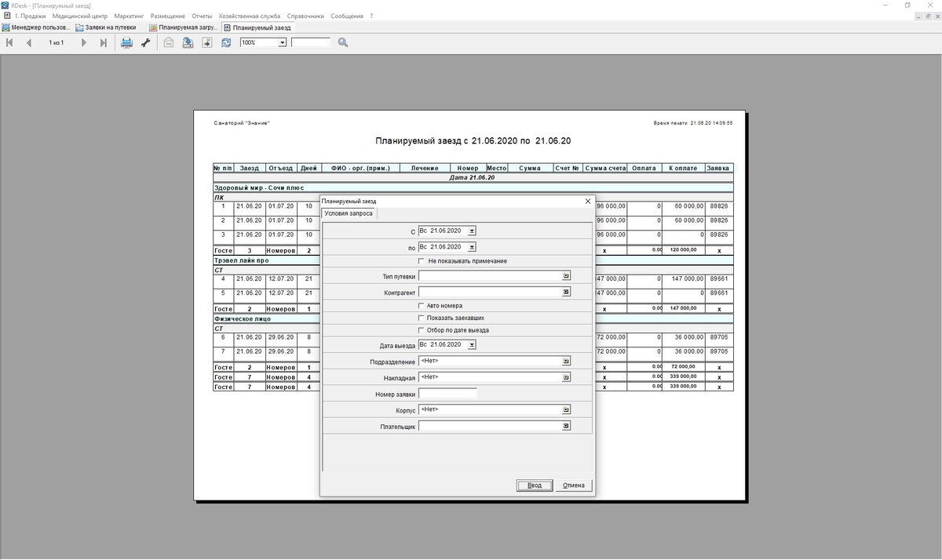Screen dimensions: 942x560
Task: Check 'Показать заехавших' option
Action: [422, 318]
